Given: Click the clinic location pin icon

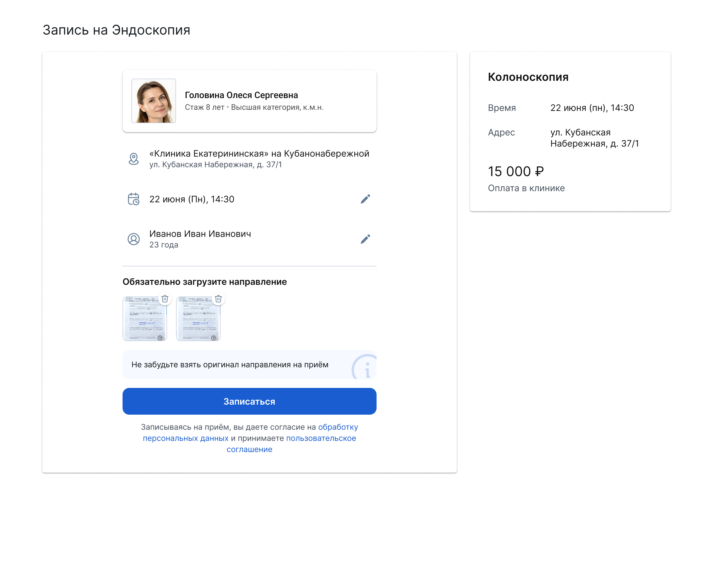Looking at the screenshot, I should tap(134, 159).
